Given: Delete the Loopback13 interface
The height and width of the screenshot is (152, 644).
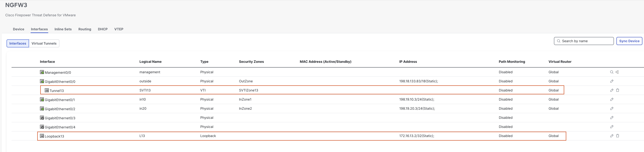Looking at the screenshot, I should [617, 136].
